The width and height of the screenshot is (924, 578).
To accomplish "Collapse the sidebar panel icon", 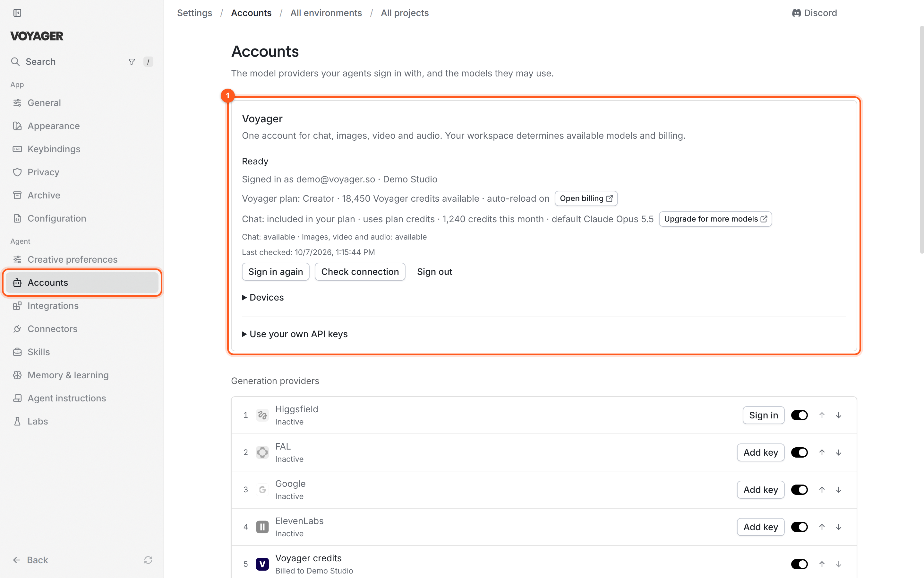I will coord(17,13).
